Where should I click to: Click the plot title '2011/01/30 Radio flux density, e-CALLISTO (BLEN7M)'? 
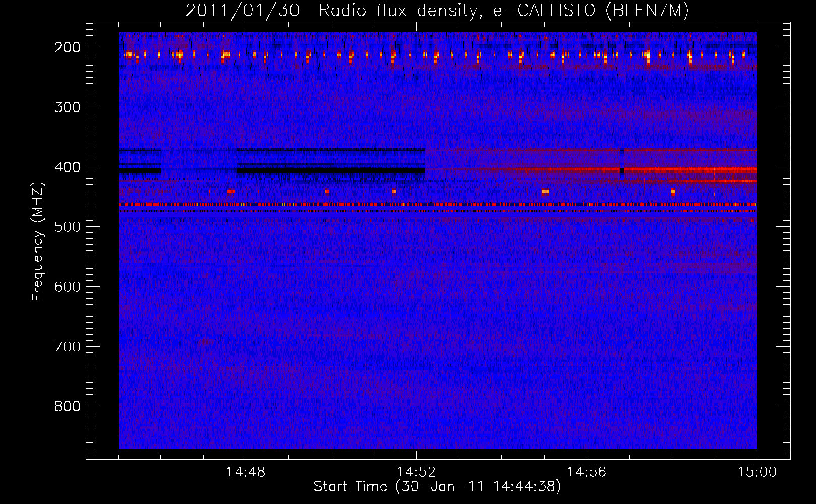(x=437, y=11)
